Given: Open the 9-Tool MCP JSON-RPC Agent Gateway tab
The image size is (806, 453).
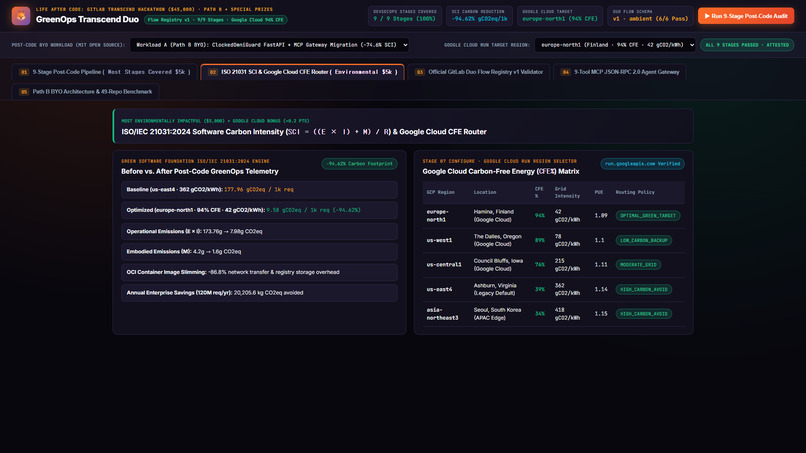Looking at the screenshot, I should pos(620,72).
